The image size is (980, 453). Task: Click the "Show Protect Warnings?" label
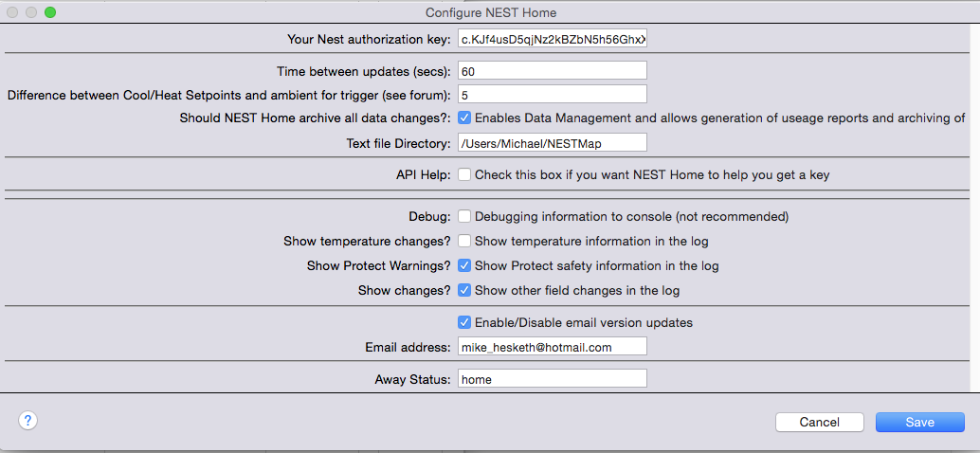[x=379, y=265]
